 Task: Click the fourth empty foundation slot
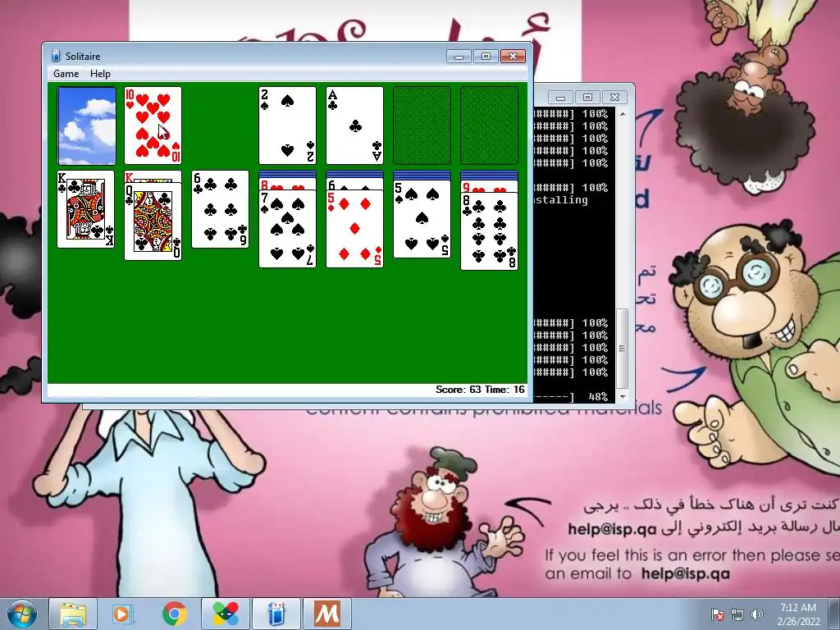click(x=489, y=126)
